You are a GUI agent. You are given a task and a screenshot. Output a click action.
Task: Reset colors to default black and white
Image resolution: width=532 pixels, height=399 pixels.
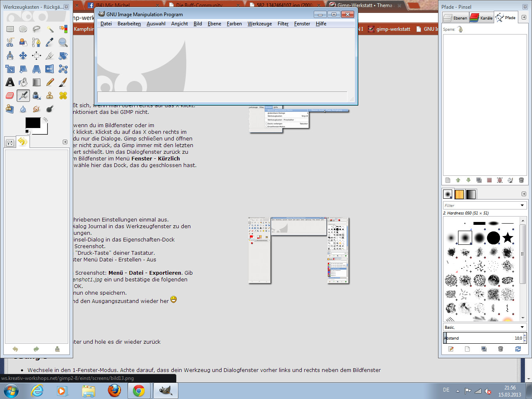point(27,132)
